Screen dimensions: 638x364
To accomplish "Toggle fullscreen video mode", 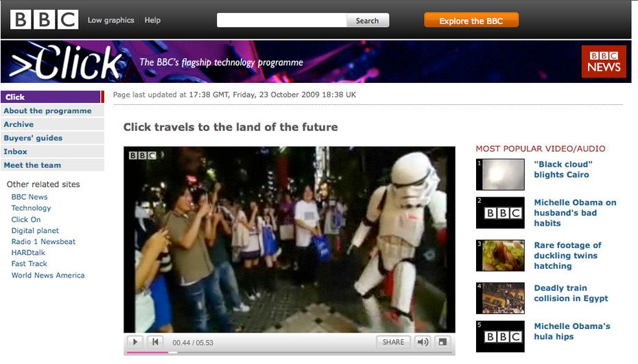I will (x=442, y=341).
